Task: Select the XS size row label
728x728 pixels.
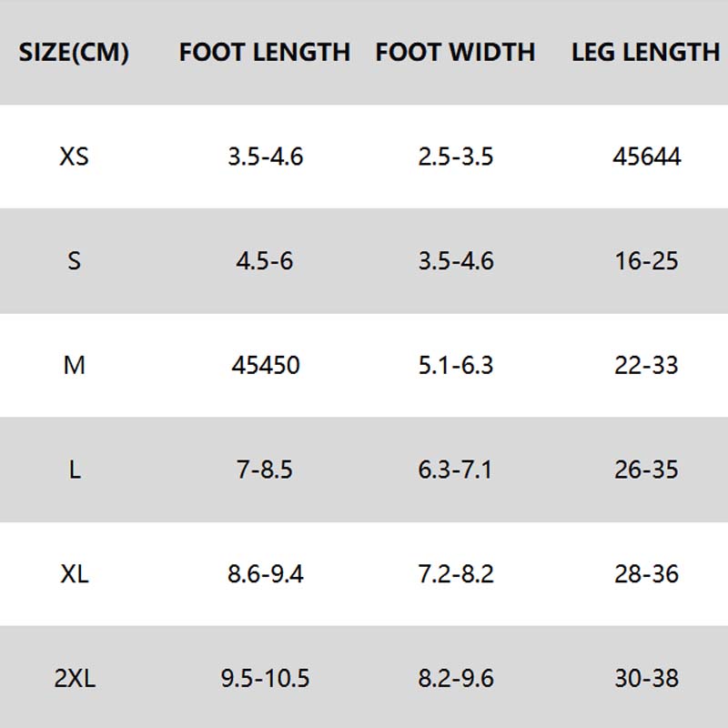Action: coord(74,157)
